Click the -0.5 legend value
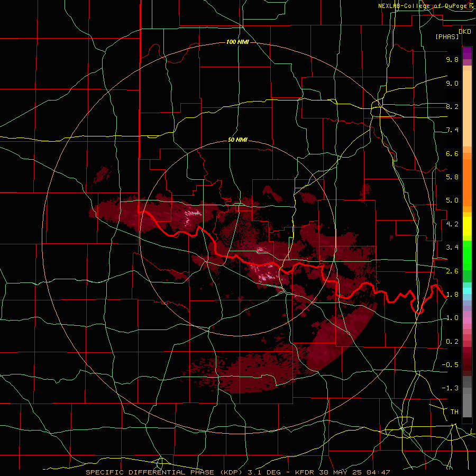 click(450, 365)
